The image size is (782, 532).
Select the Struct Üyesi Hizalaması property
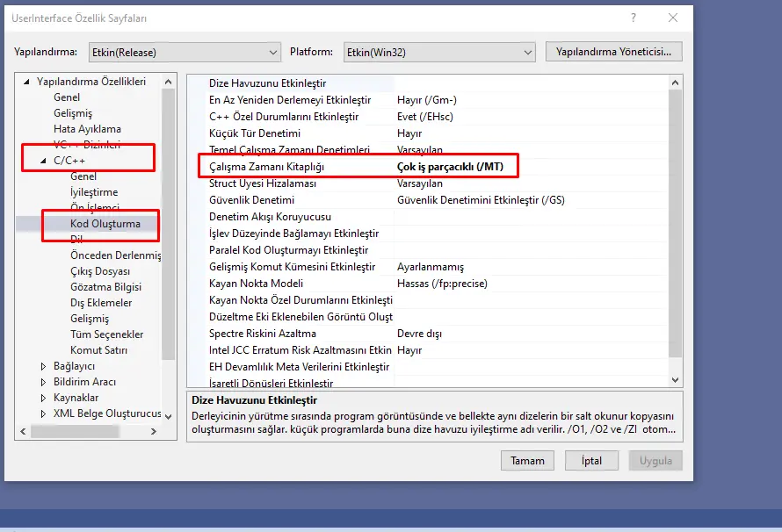[263, 183]
